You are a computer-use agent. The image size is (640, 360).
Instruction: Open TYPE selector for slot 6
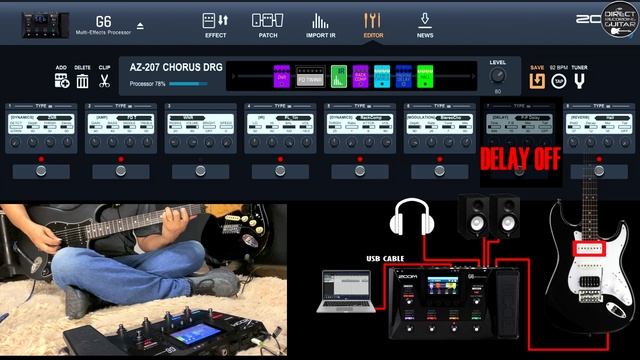click(442, 106)
